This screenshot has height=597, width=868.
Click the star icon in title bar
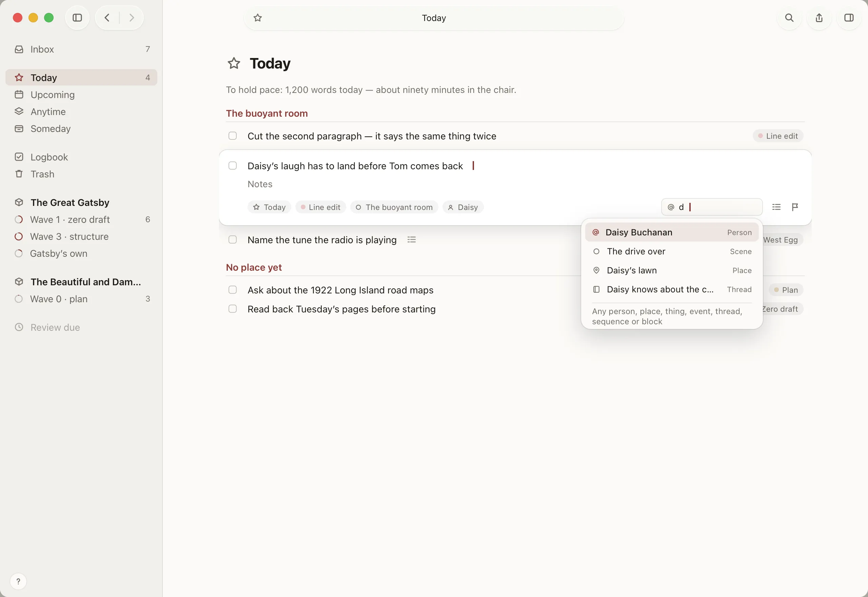click(258, 18)
